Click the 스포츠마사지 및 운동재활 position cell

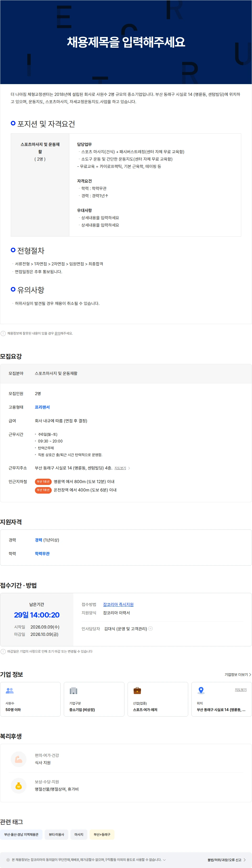coord(40,185)
